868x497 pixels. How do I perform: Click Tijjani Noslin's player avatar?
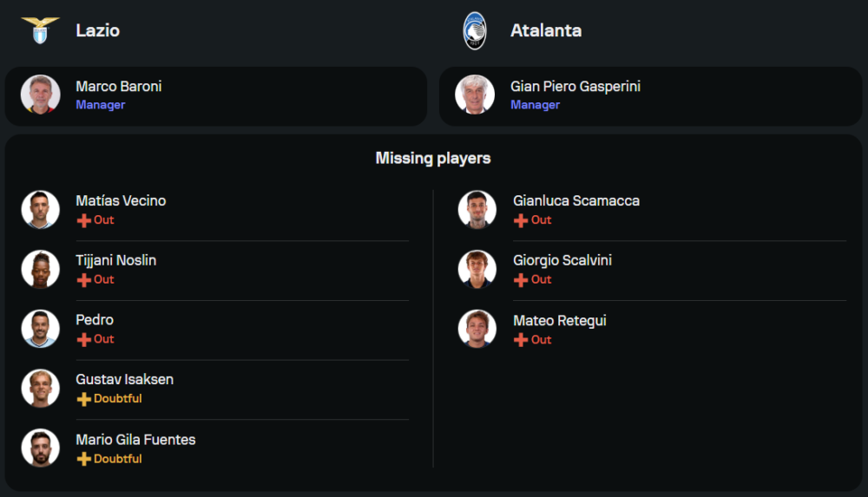click(x=40, y=269)
